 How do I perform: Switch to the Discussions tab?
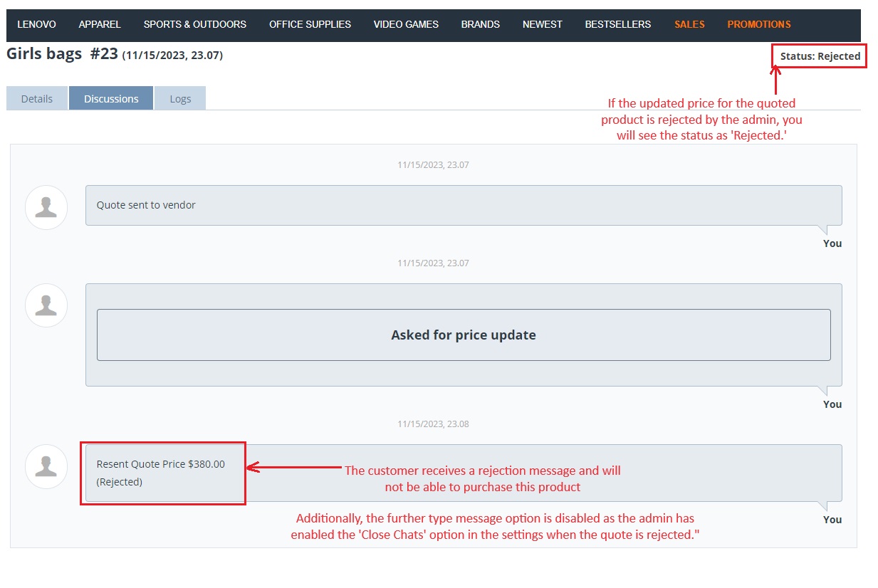tap(111, 99)
